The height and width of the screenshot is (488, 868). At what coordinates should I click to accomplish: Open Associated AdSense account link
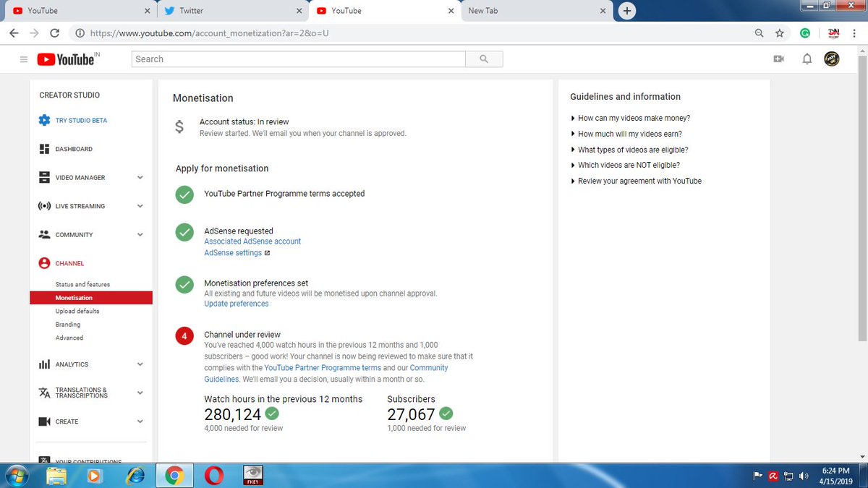[x=252, y=241]
